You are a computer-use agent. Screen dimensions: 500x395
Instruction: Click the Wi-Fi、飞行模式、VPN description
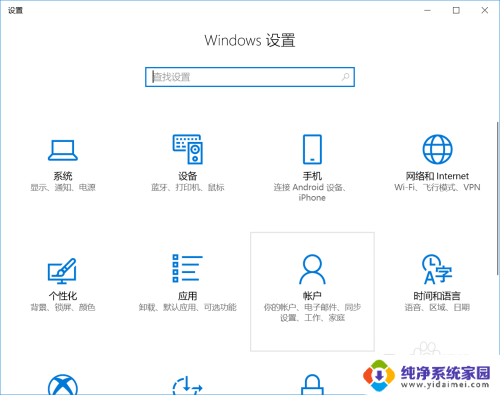tap(437, 187)
